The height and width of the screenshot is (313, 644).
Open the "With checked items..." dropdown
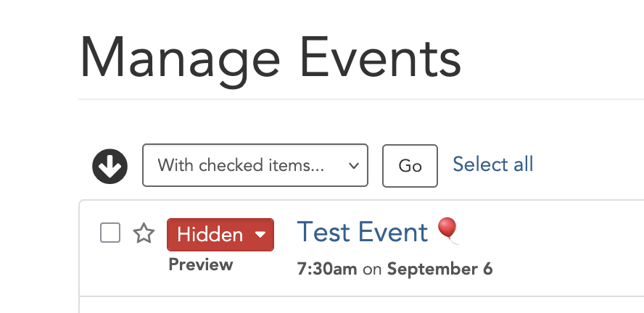255,165
